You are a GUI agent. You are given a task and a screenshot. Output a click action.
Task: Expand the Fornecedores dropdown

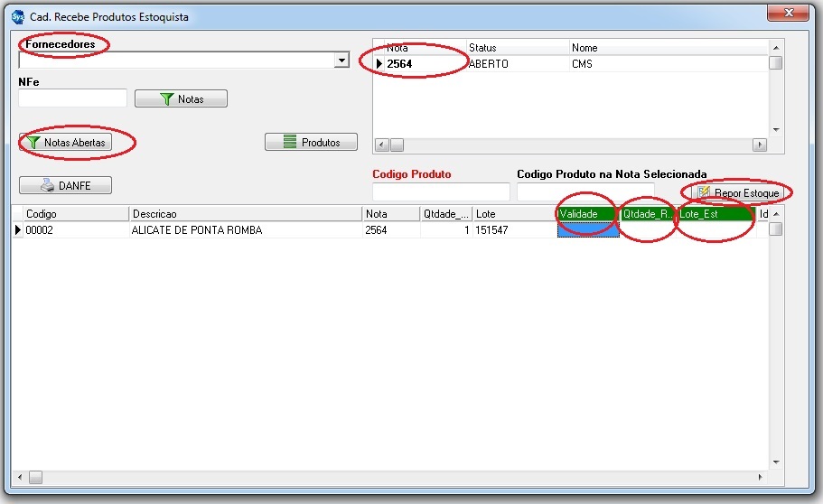pyautogui.click(x=341, y=61)
